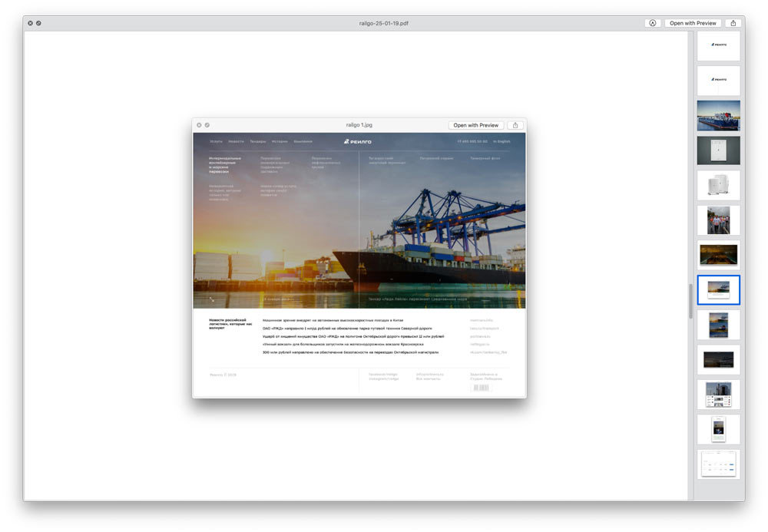Select the last page thumbnail in the sidebar

718,464
